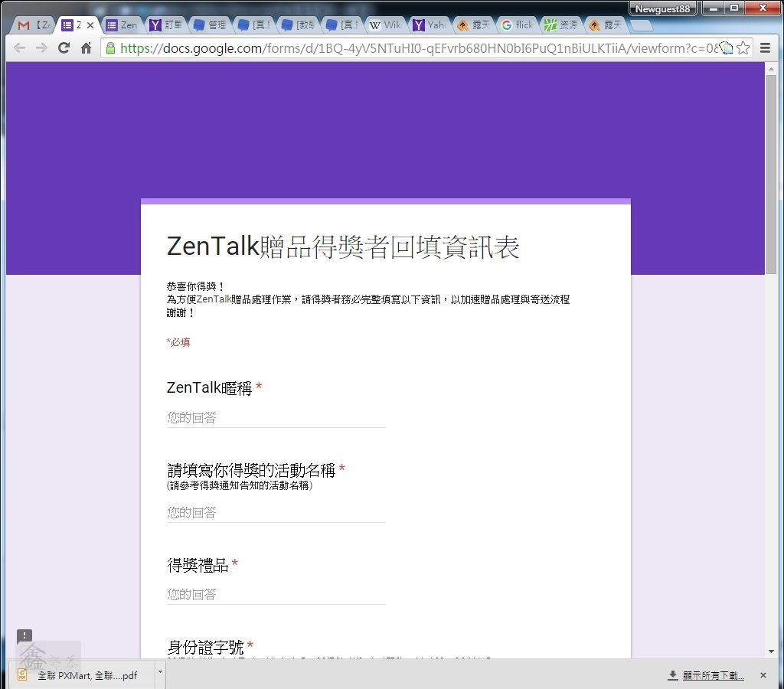Image resolution: width=784 pixels, height=689 pixels.
Task: Click the ZenTalk暱稱 answer field
Action: point(276,417)
